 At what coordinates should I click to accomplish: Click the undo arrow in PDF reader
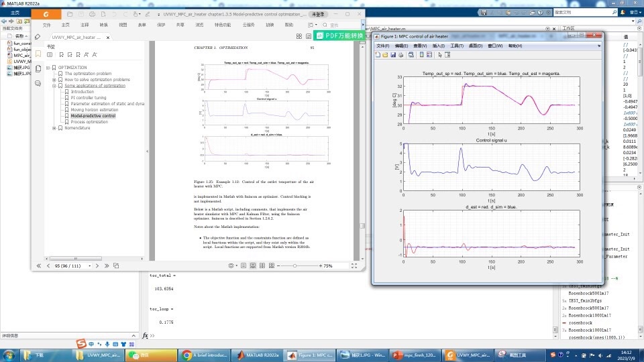point(115,14)
